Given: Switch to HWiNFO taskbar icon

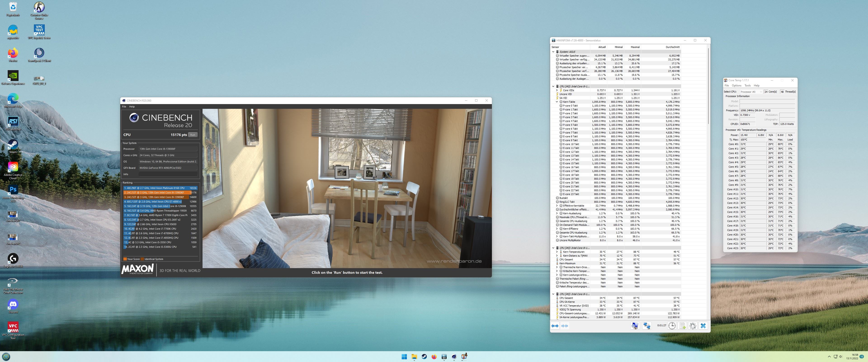Looking at the screenshot, I should (x=444, y=357).
